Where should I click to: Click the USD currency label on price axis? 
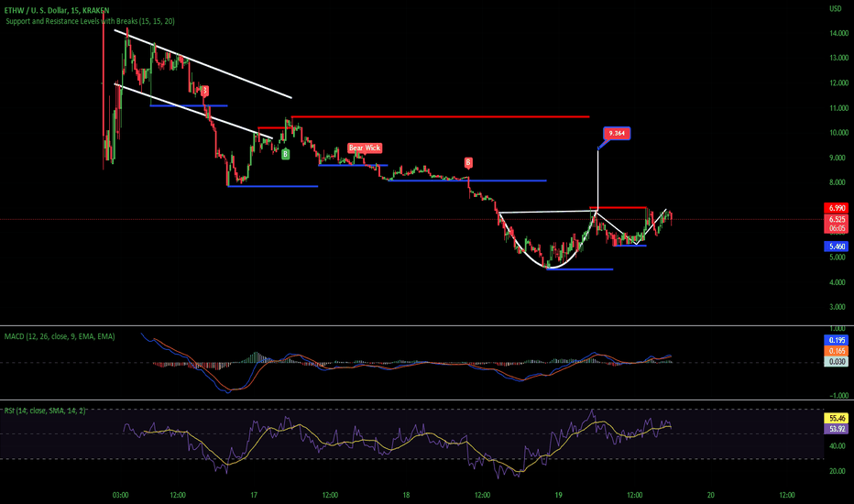click(x=836, y=9)
